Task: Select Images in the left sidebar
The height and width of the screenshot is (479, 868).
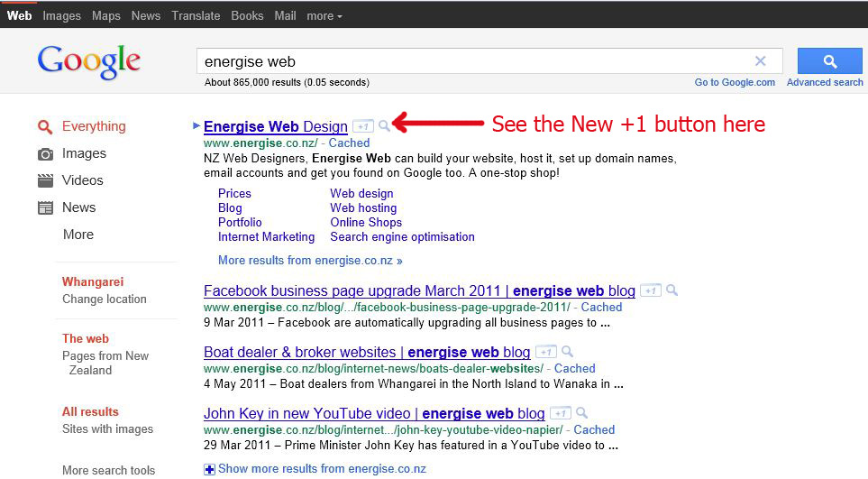Action: (x=84, y=153)
